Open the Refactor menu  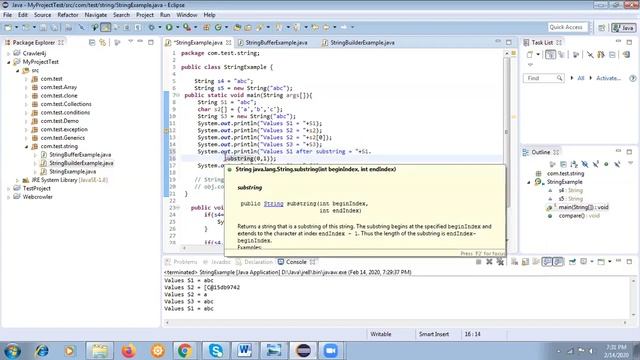pos(68,15)
